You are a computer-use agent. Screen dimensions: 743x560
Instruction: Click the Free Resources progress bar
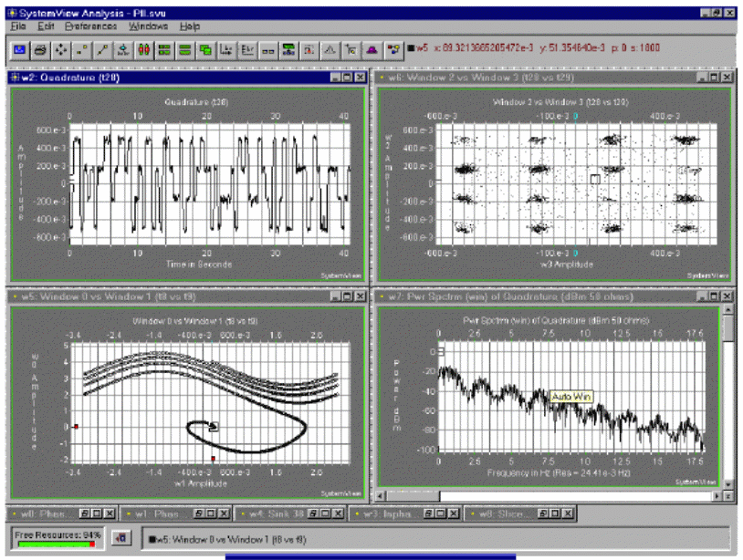(x=55, y=544)
